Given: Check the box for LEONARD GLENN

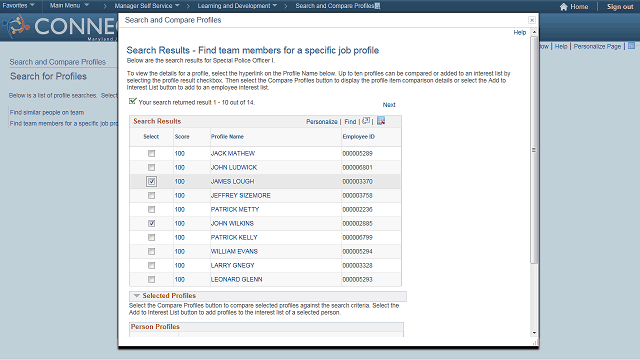Looking at the screenshot, I should (x=151, y=279).
